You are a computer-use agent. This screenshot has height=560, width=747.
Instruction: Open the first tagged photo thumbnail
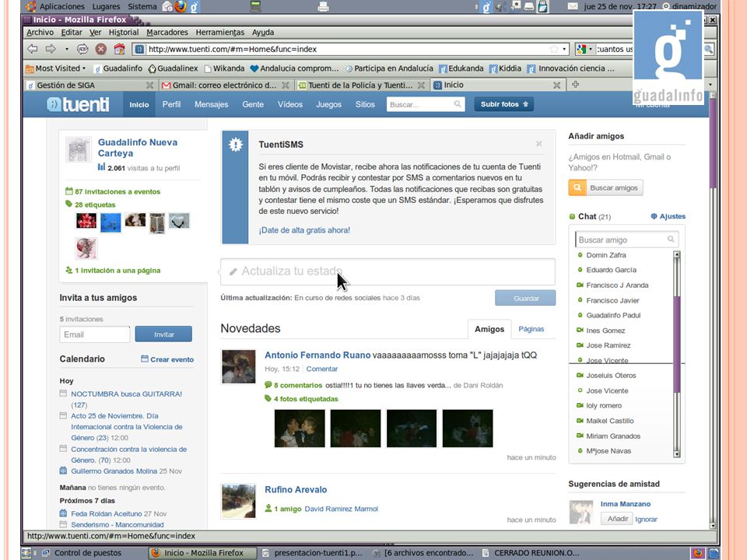pyautogui.click(x=300, y=428)
